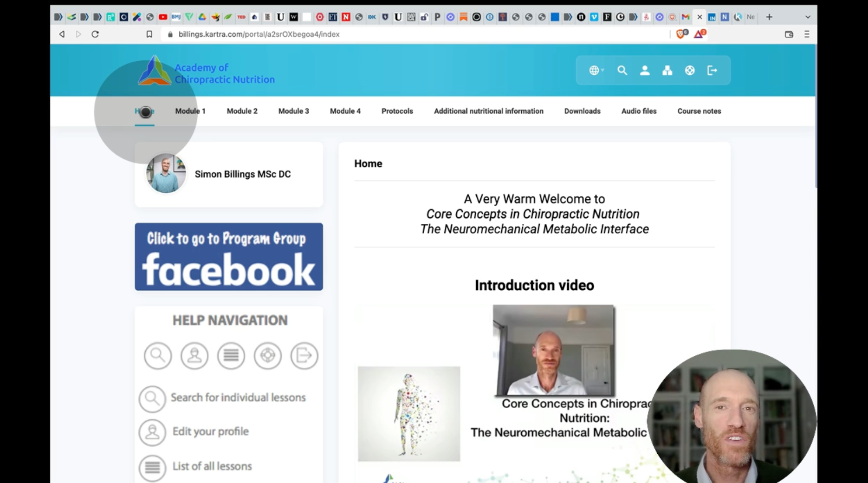
Task: Open the browser hamburger menu
Action: [x=807, y=34]
